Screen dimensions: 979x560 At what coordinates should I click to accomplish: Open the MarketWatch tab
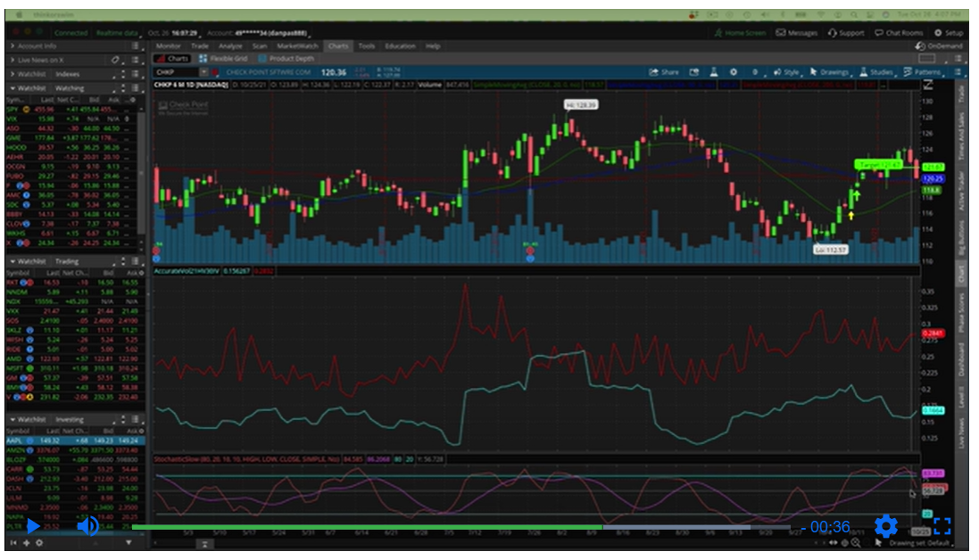297,46
